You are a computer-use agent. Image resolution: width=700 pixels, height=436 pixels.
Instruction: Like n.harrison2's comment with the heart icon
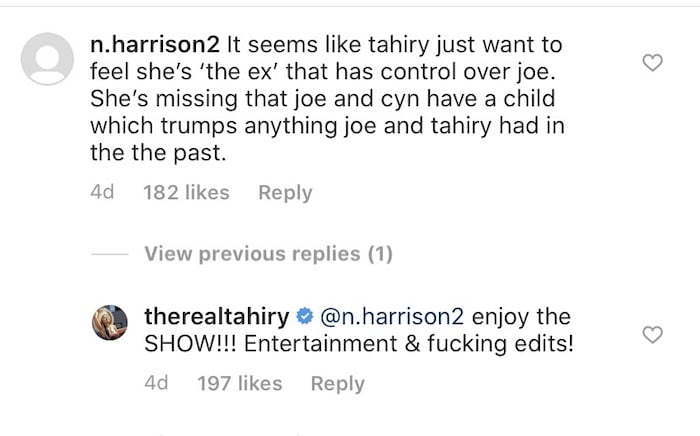tap(652, 63)
